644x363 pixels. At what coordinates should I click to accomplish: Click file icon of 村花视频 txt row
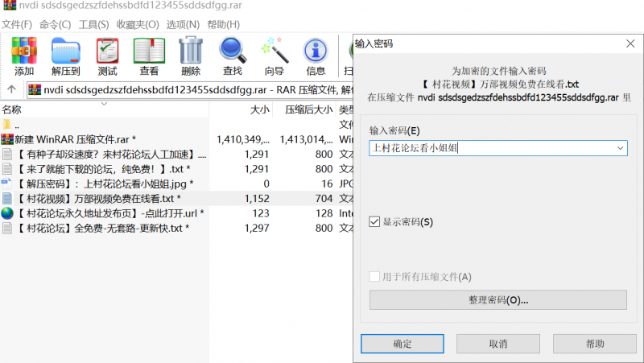[7, 198]
